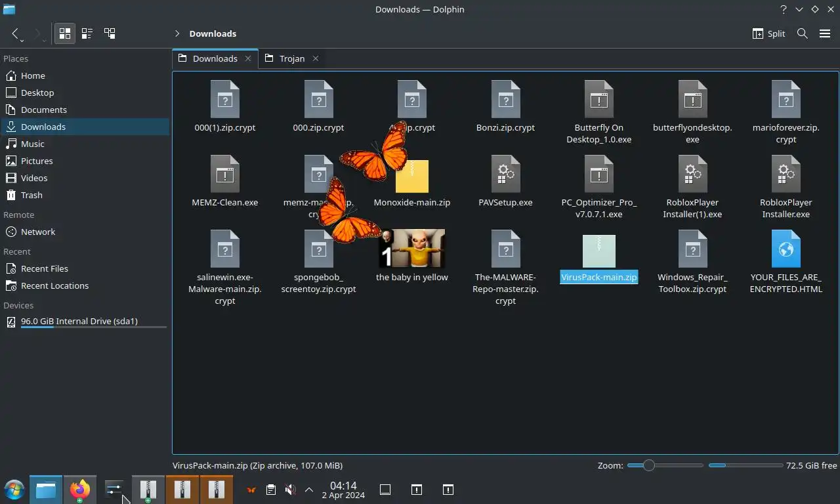Select the 000.zip.crypt file
Image resolution: width=840 pixels, height=504 pixels.
pyautogui.click(x=318, y=106)
